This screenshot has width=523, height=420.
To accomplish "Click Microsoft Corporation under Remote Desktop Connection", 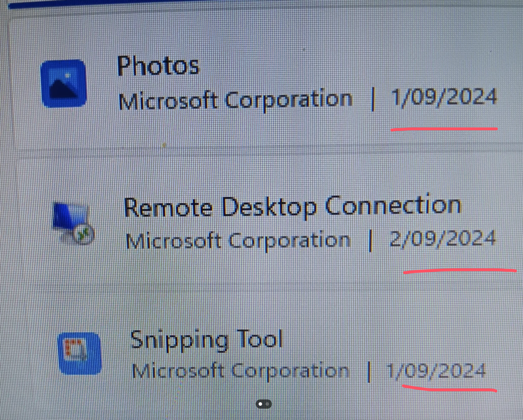I will [x=238, y=241].
